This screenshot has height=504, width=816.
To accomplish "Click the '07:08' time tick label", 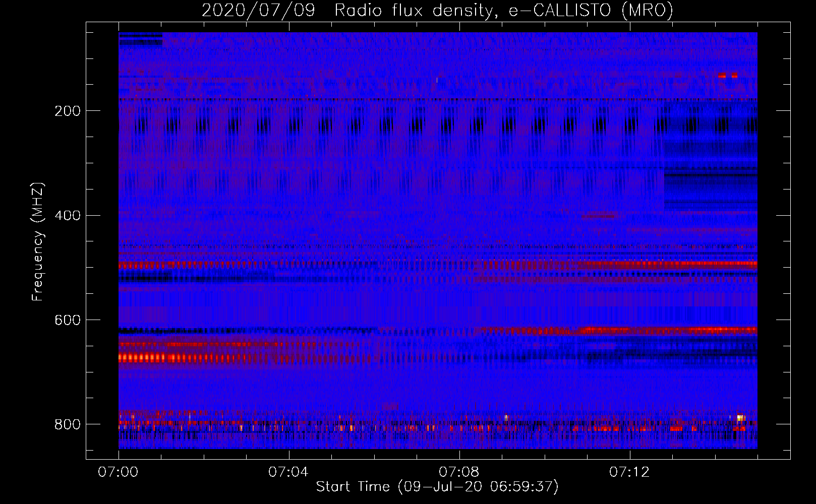I will [459, 472].
